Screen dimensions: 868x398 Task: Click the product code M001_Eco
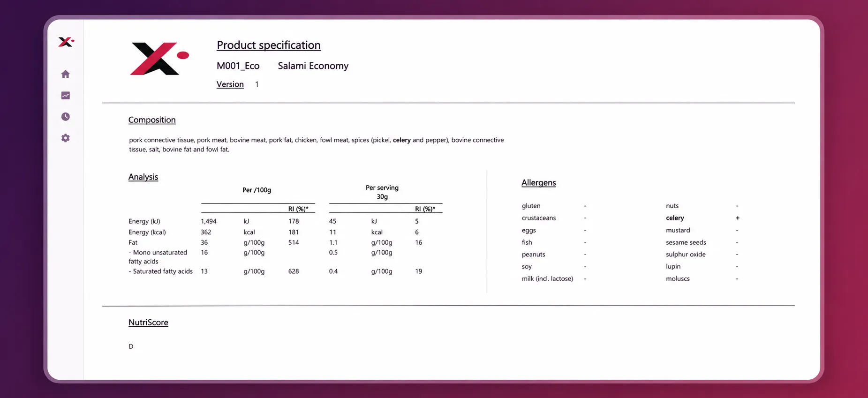tap(238, 66)
